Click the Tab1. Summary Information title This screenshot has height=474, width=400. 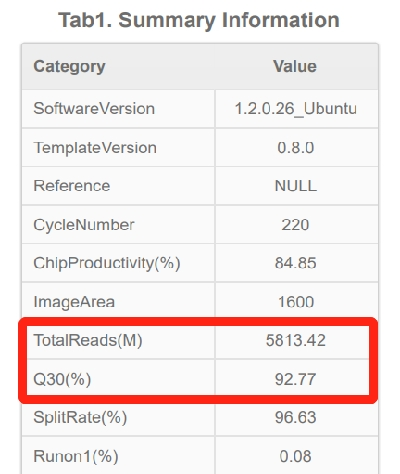tap(199, 21)
